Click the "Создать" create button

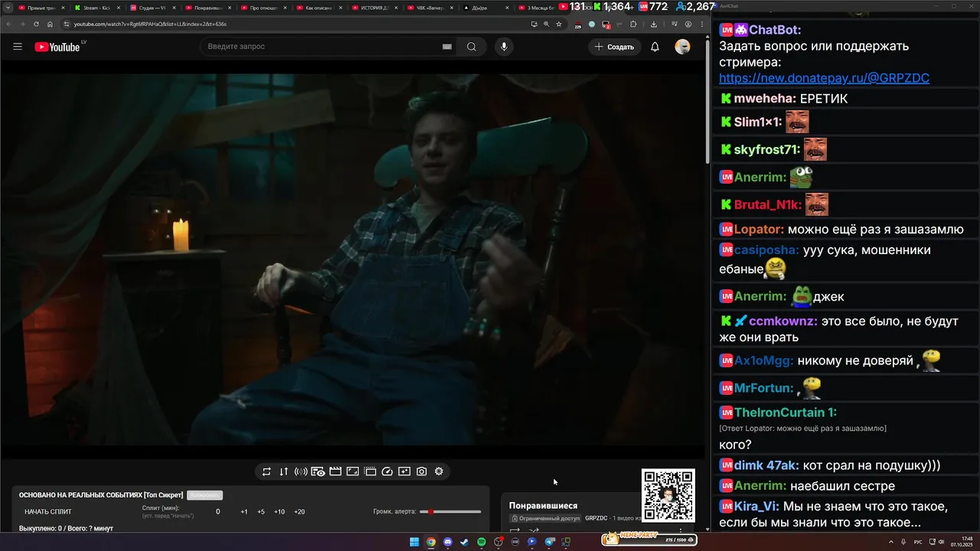615,47
